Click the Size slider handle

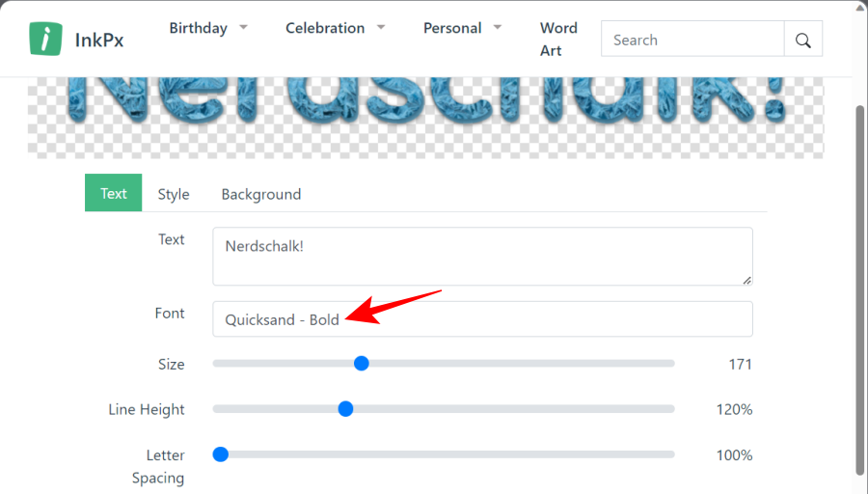point(362,364)
